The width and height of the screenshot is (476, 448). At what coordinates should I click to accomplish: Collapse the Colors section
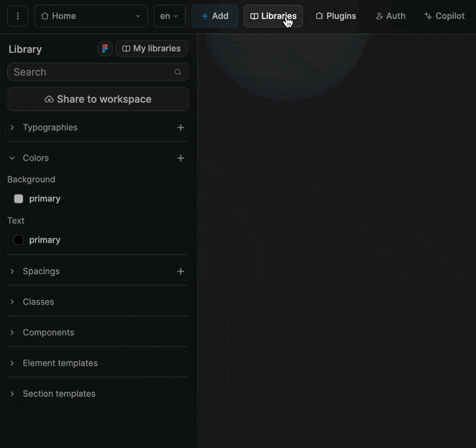click(11, 158)
